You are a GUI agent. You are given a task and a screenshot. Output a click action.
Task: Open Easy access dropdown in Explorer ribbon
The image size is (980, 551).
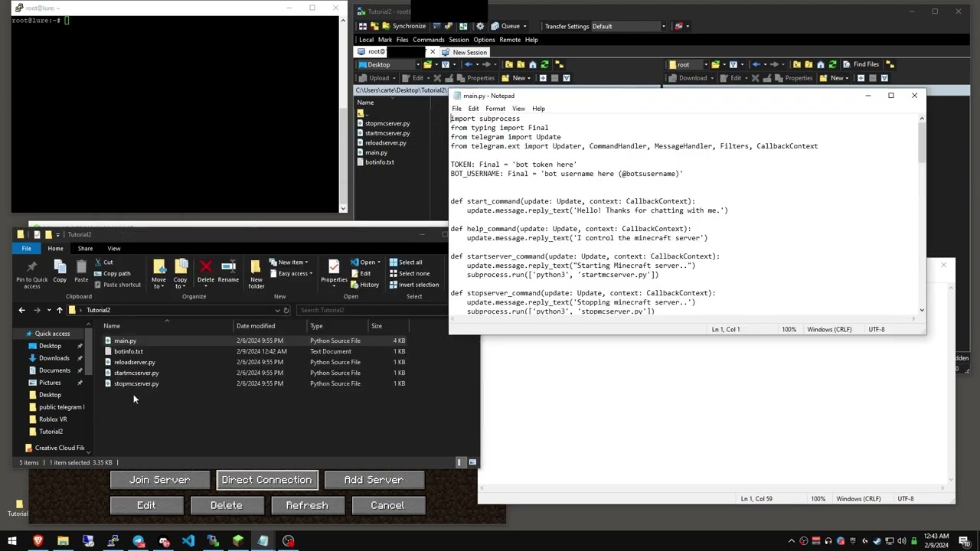coord(291,273)
